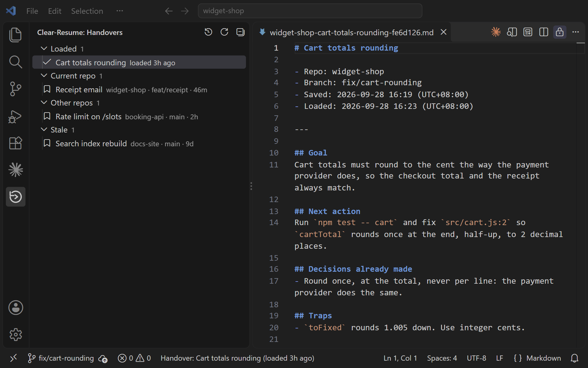Select the Search index rebuild handover
The image size is (588, 368).
(x=139, y=144)
